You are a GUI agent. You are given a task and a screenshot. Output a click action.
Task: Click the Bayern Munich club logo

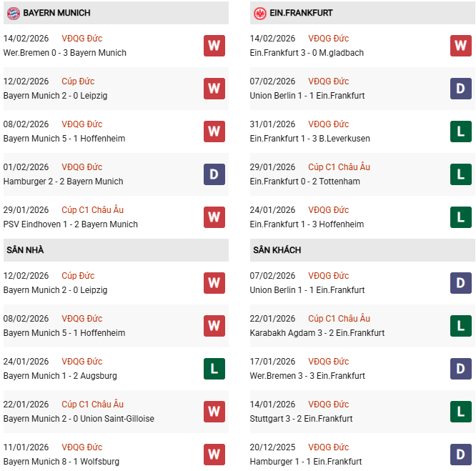13,13
